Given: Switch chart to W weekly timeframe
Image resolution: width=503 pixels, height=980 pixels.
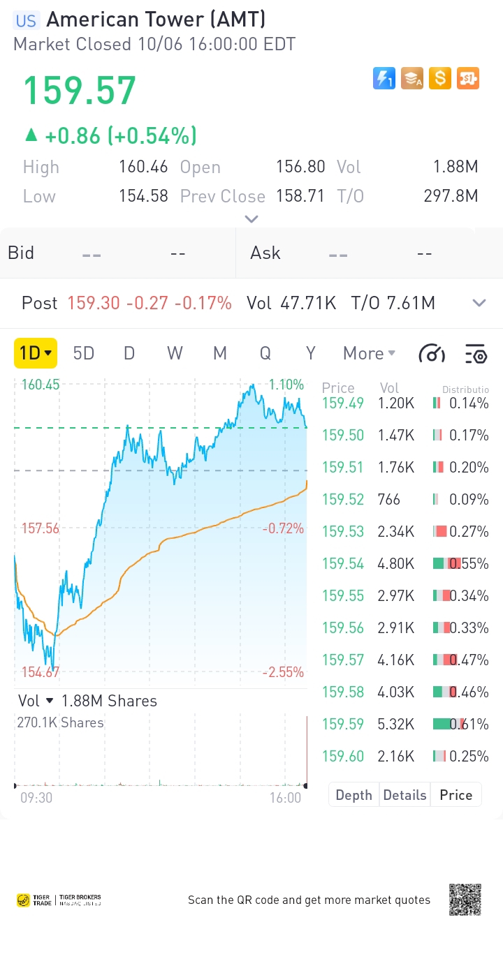Looking at the screenshot, I should [x=175, y=353].
